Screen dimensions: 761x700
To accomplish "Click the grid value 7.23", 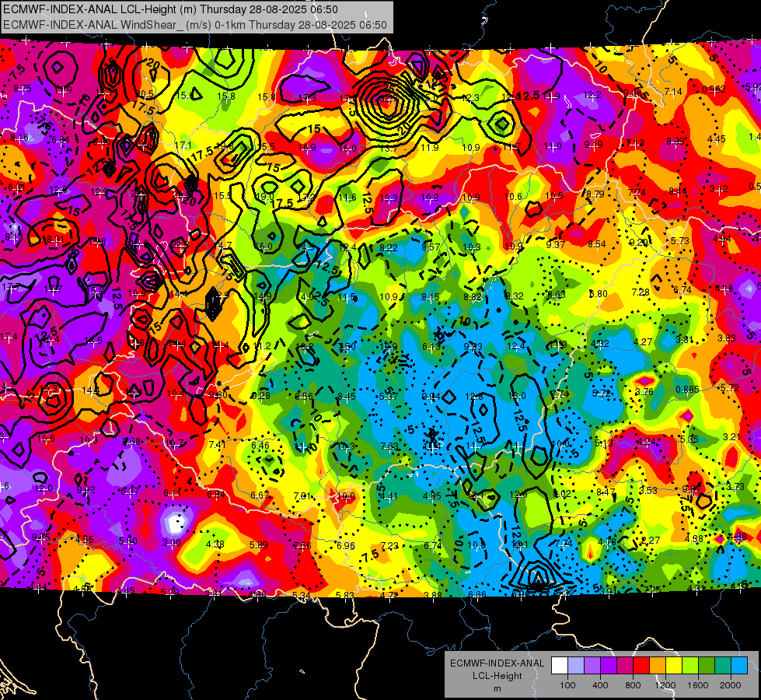I will (389, 546).
